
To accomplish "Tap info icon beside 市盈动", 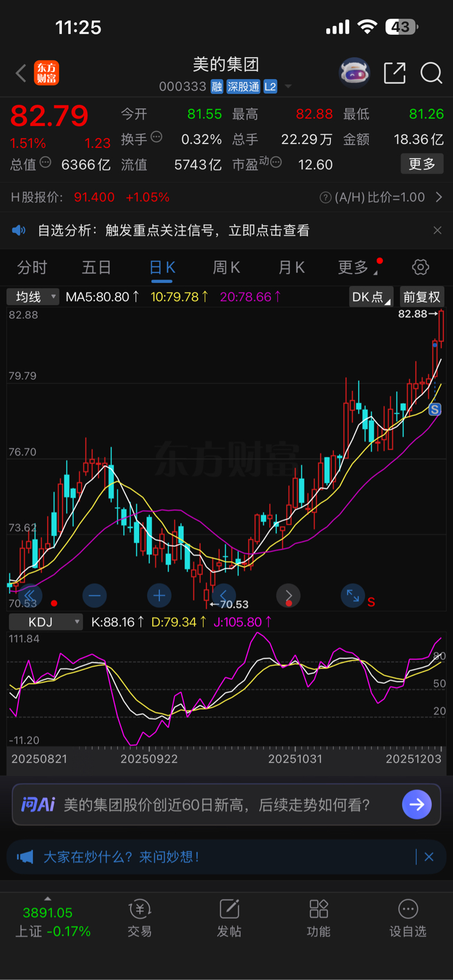I will point(275,162).
